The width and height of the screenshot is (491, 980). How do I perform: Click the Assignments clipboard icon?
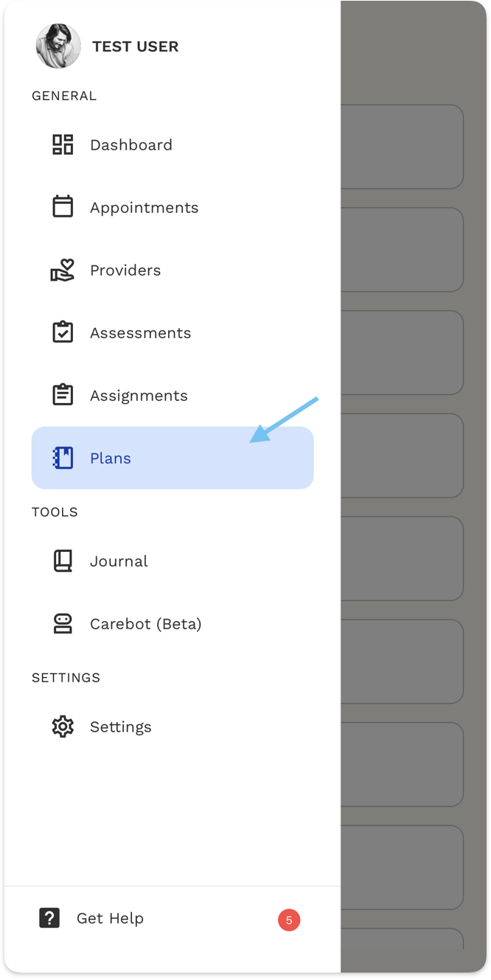(63, 396)
